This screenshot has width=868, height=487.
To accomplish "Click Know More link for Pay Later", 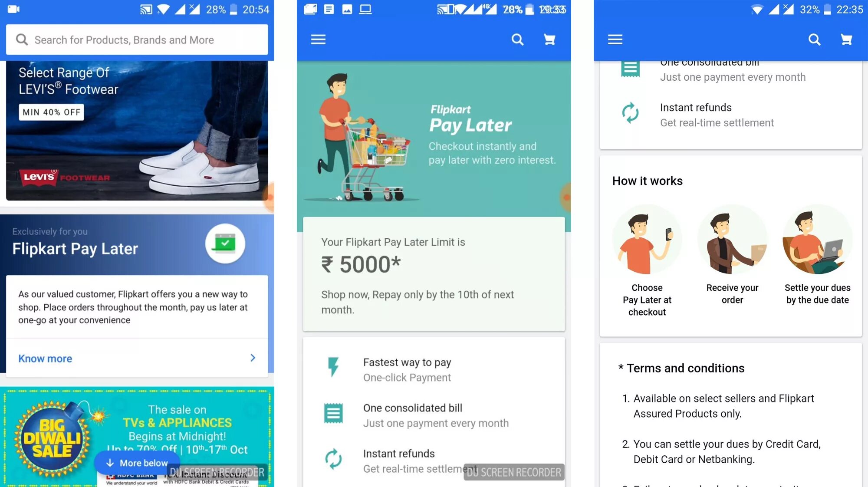I will pyautogui.click(x=45, y=358).
